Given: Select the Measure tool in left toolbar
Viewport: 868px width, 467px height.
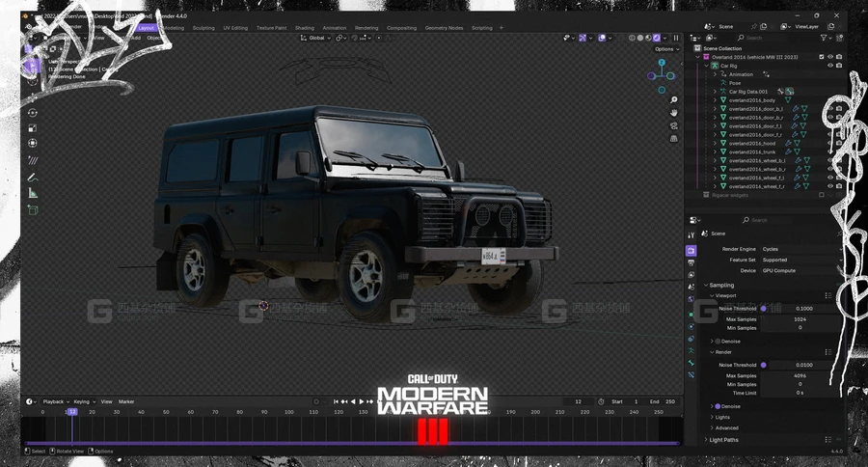Looking at the screenshot, I should 33,193.
